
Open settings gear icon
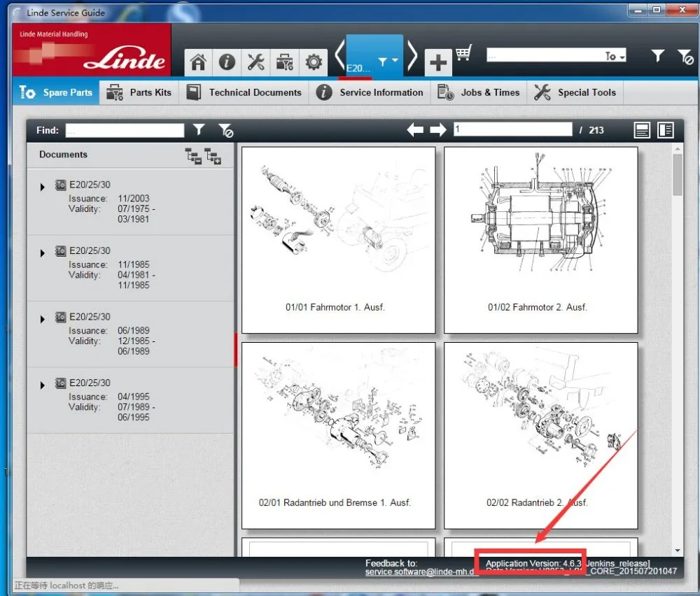[314, 62]
